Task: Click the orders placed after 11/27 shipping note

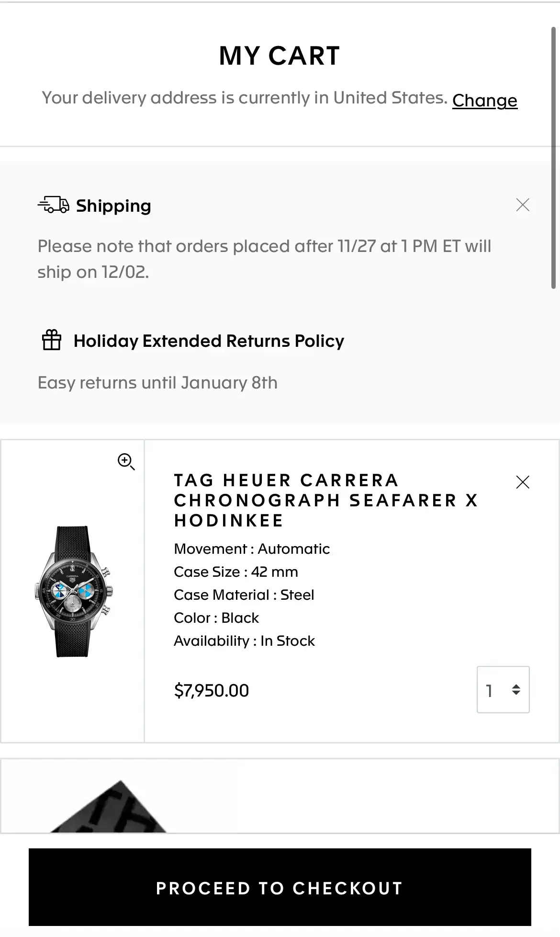Action: click(264, 259)
